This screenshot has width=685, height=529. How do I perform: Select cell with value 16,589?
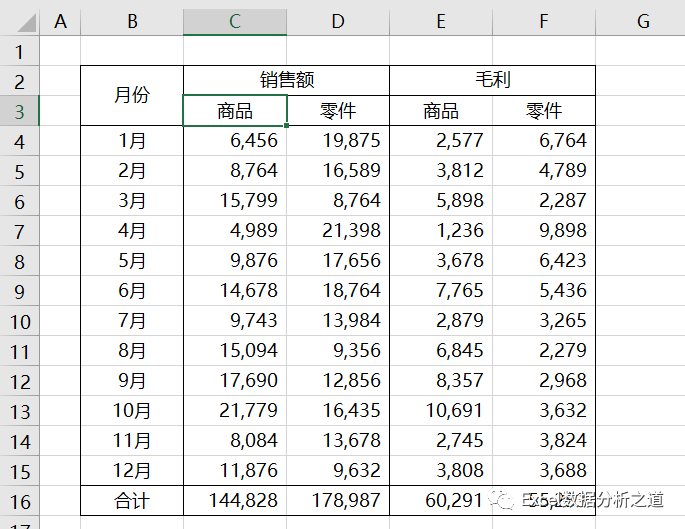click(338, 171)
